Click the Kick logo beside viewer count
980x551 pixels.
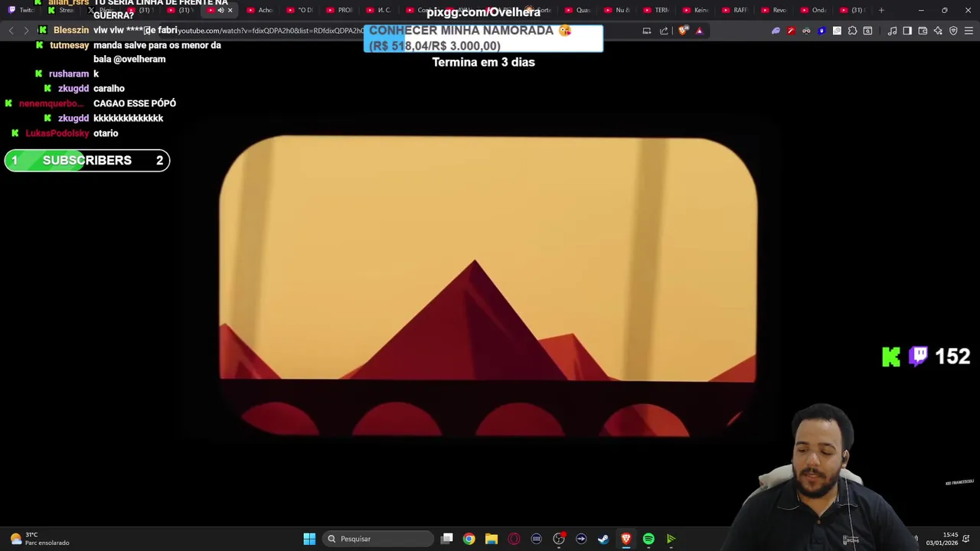[x=891, y=357]
